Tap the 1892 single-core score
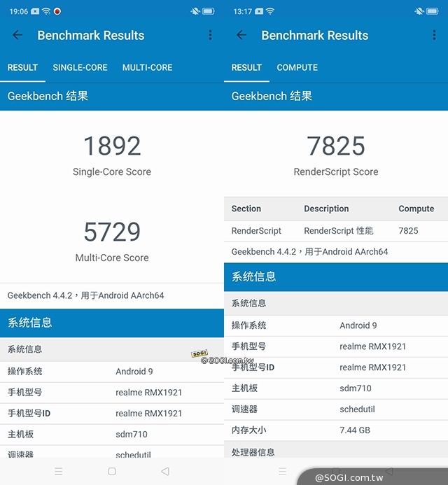Viewport: 448px width, 485px height. pyautogui.click(x=112, y=146)
